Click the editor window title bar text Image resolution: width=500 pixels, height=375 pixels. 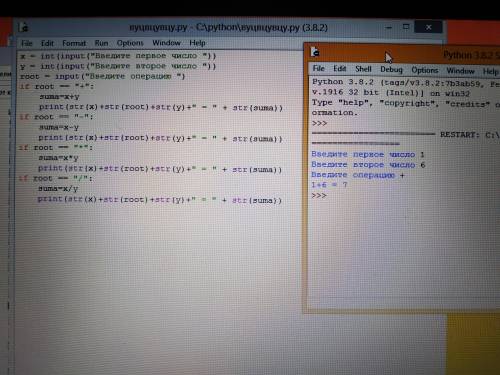click(x=228, y=27)
